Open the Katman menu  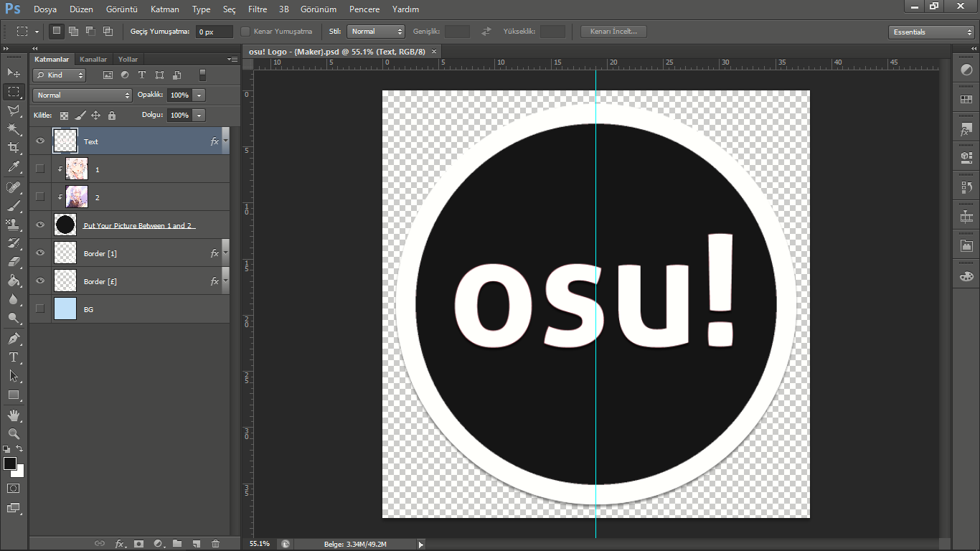pyautogui.click(x=165, y=9)
